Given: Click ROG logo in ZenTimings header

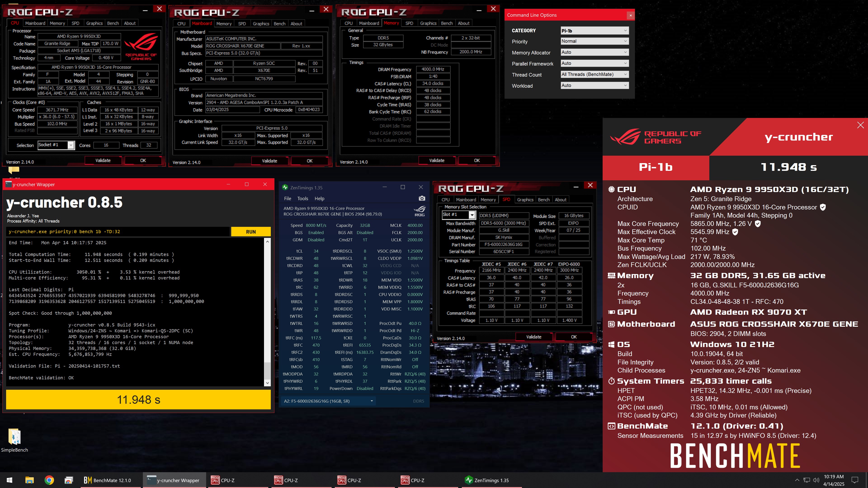Looking at the screenshot, I should pos(420,211).
